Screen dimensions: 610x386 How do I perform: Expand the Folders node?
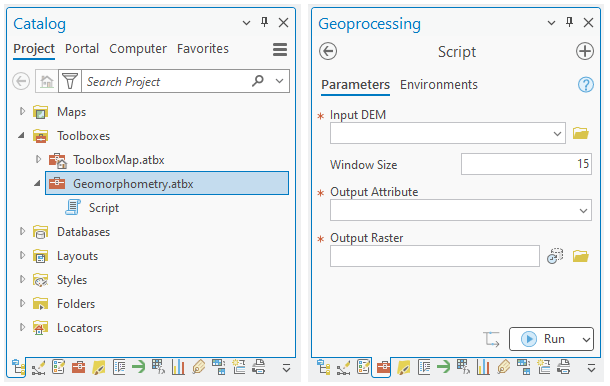(22, 304)
